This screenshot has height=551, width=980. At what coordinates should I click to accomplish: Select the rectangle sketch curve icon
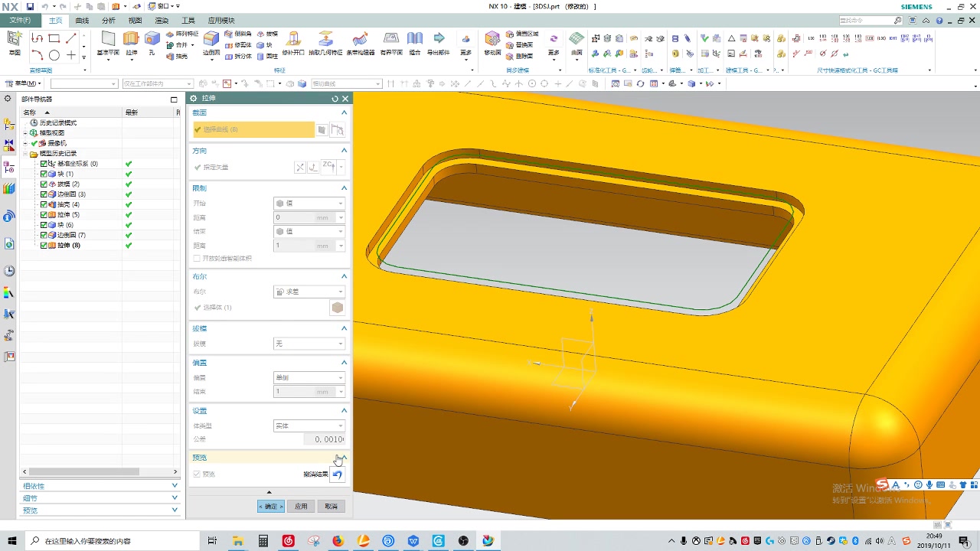pyautogui.click(x=54, y=37)
